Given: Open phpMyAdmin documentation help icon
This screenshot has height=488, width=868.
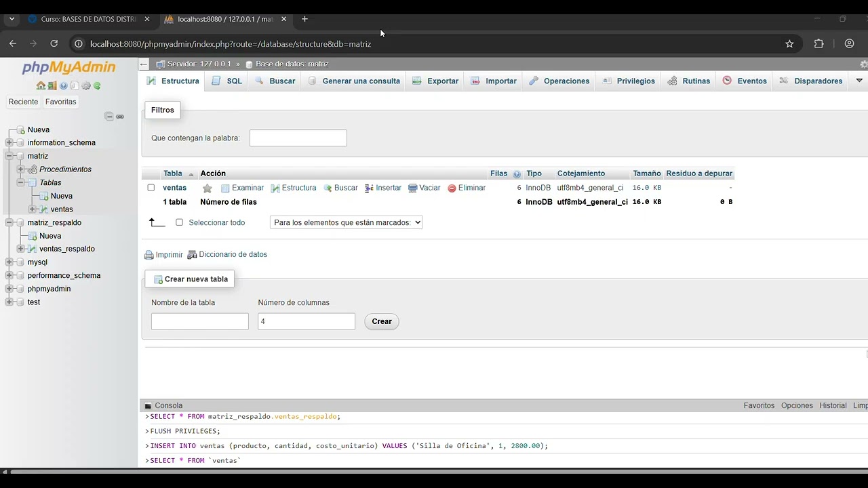Looking at the screenshot, I should [64, 86].
